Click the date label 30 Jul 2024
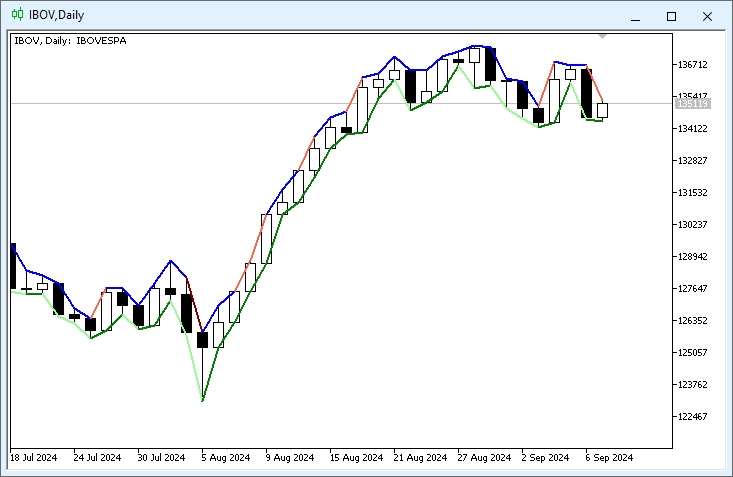Screen dimensions: 733x477 tap(161, 457)
